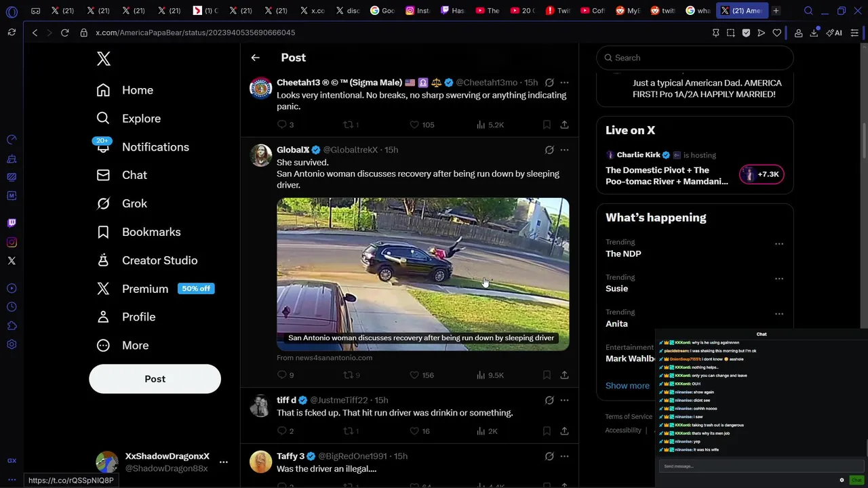Open the more options menu on GlobalX's post
Image resolution: width=868 pixels, height=488 pixels.
[564, 150]
